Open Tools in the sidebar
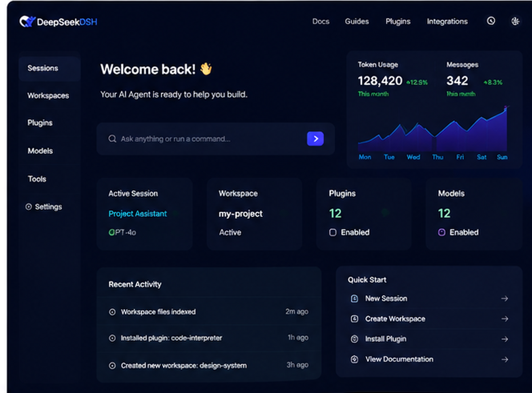Viewport: 532px width, 393px height. (37, 179)
